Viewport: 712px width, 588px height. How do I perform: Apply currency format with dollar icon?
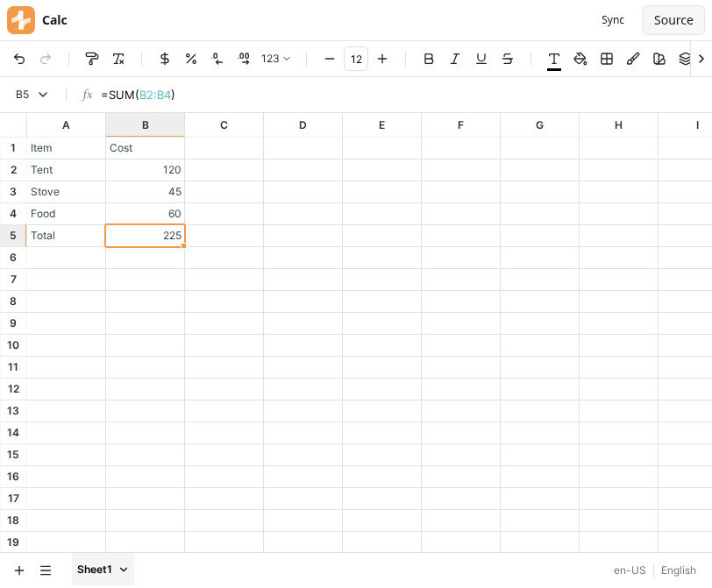(165, 59)
